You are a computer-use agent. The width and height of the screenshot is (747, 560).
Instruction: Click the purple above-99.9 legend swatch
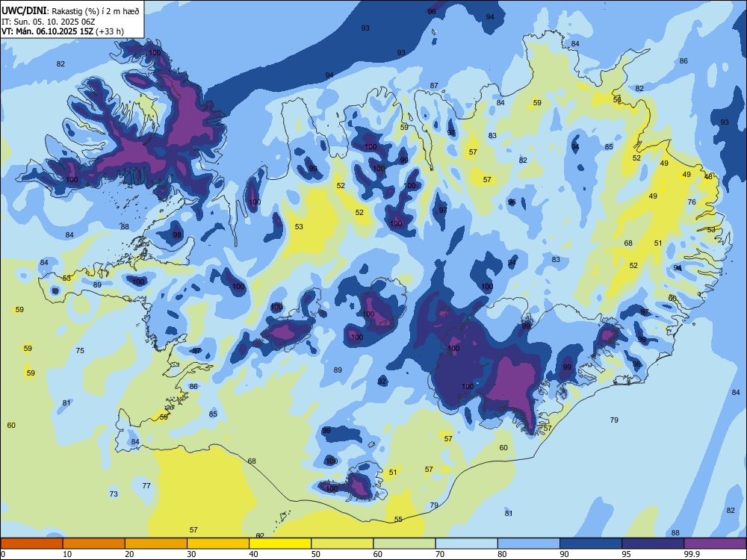coord(715,544)
